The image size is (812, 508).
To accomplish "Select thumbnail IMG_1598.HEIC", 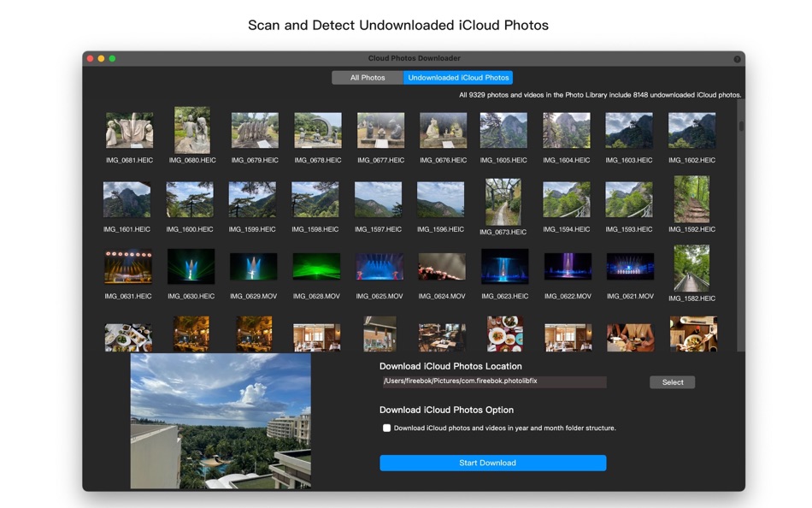I will coord(315,199).
